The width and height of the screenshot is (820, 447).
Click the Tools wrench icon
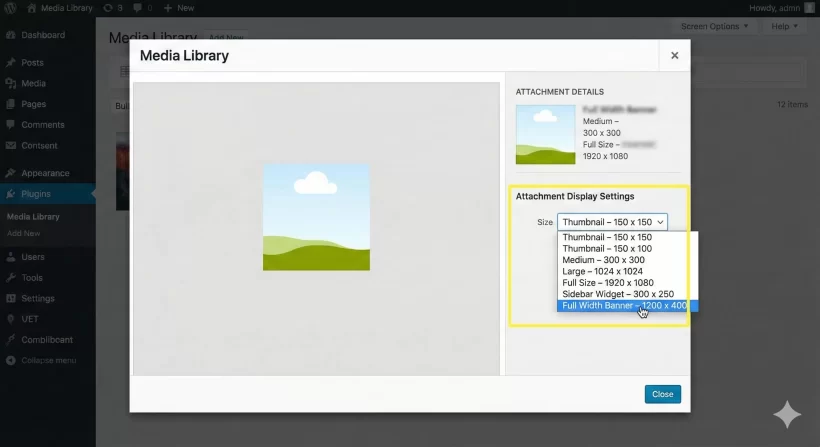10,278
